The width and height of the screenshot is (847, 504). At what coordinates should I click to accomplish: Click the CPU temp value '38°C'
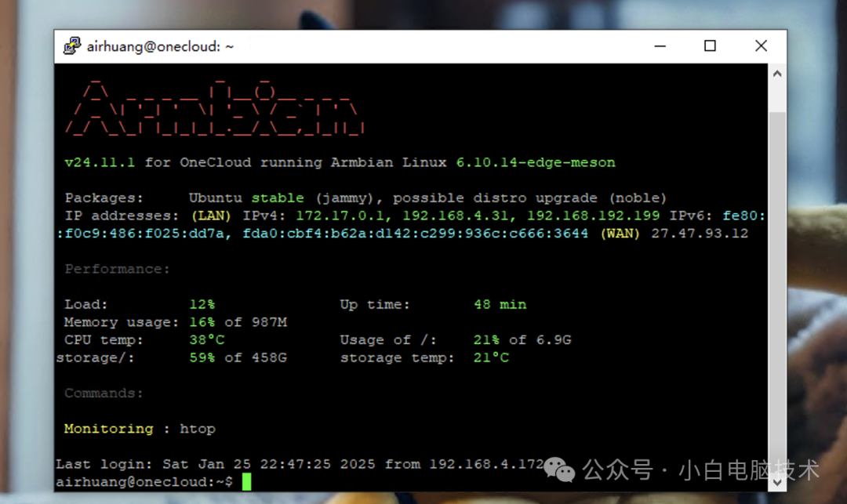point(206,340)
